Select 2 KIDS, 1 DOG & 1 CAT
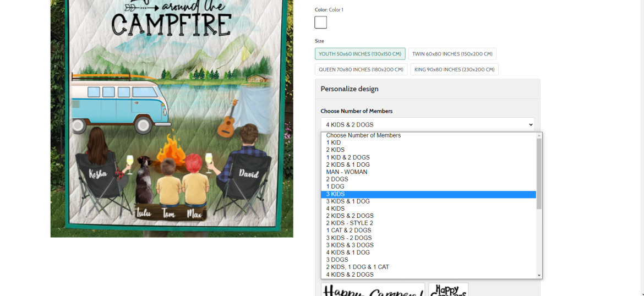This screenshot has height=296, width=644. click(x=428, y=267)
